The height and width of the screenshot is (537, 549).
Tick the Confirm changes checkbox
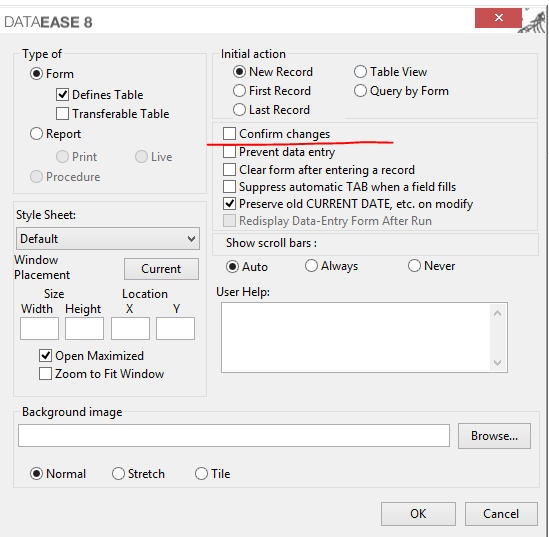coord(229,134)
